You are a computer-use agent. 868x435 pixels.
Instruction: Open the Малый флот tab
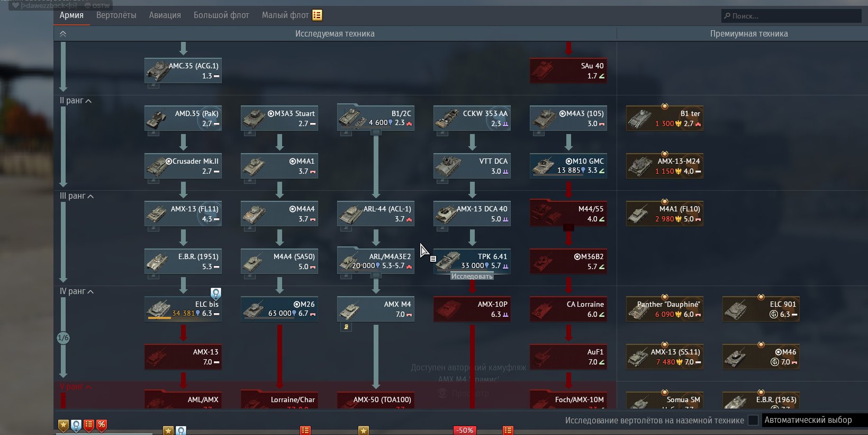coord(285,15)
